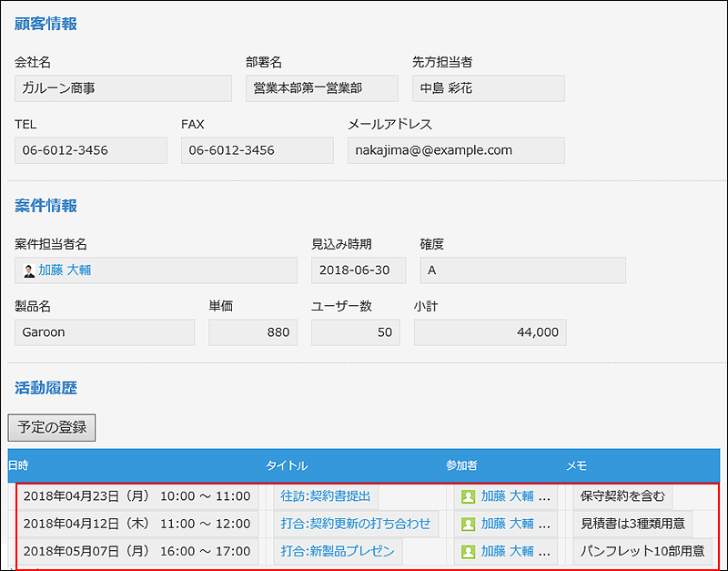Click the 会社名 label
The image size is (728, 571).
click(x=33, y=62)
